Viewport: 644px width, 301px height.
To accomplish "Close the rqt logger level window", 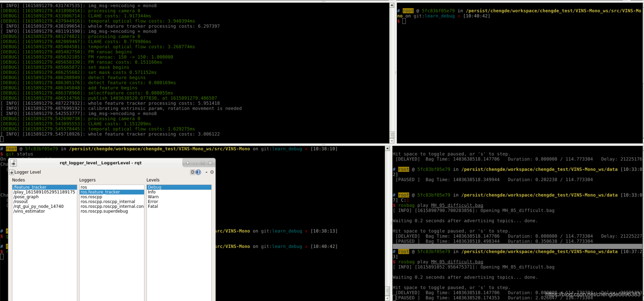I will (x=210, y=163).
